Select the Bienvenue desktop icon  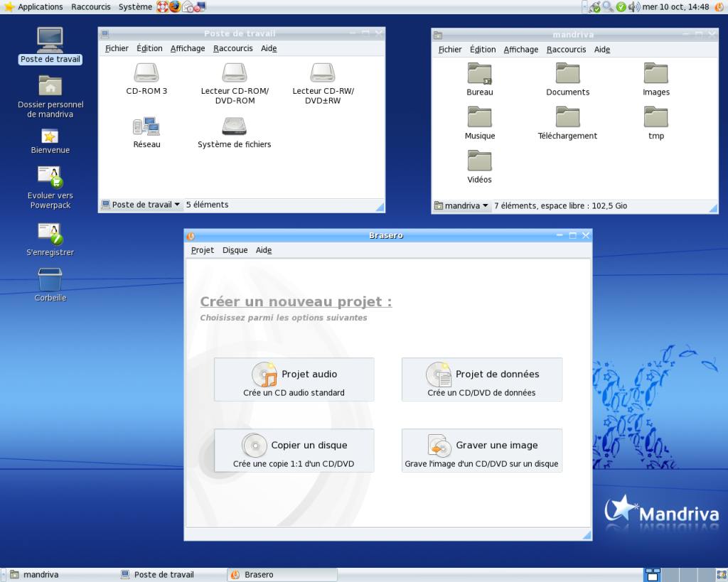(x=50, y=141)
